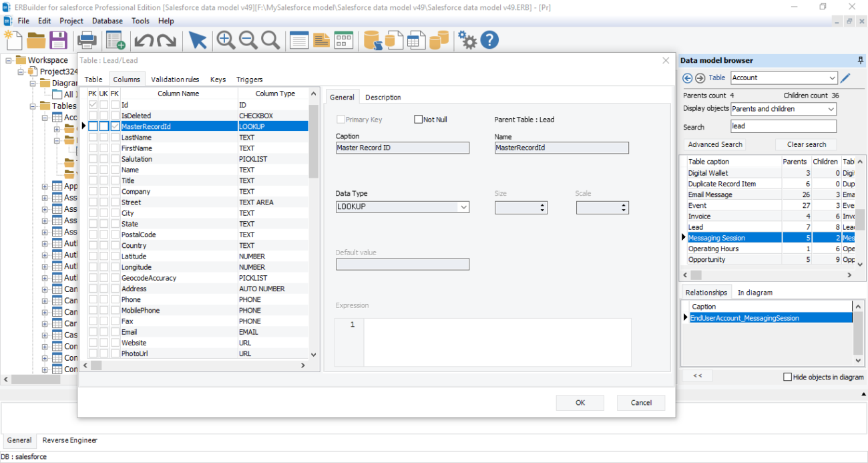Click OK to confirm table changes
Image resolution: width=868 pixels, height=463 pixels.
click(x=580, y=402)
